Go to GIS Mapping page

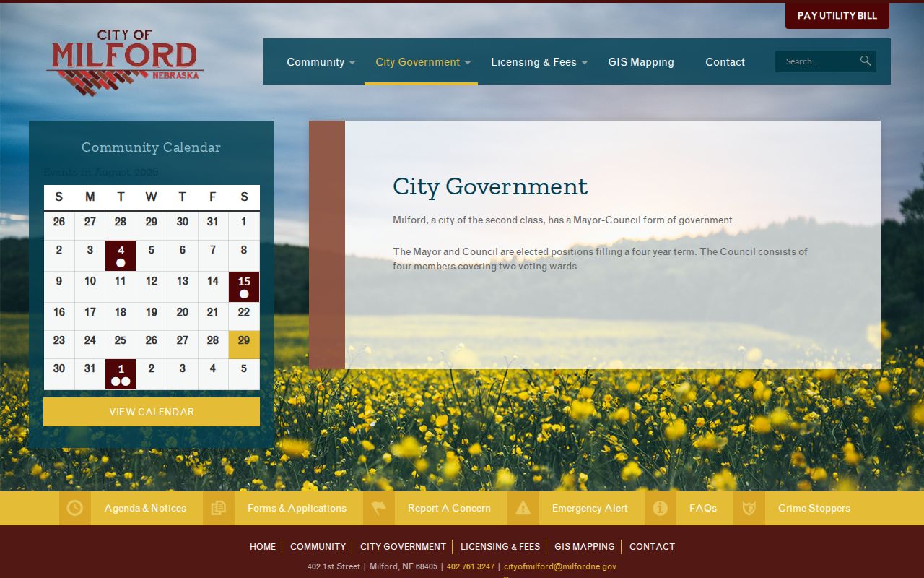(641, 62)
